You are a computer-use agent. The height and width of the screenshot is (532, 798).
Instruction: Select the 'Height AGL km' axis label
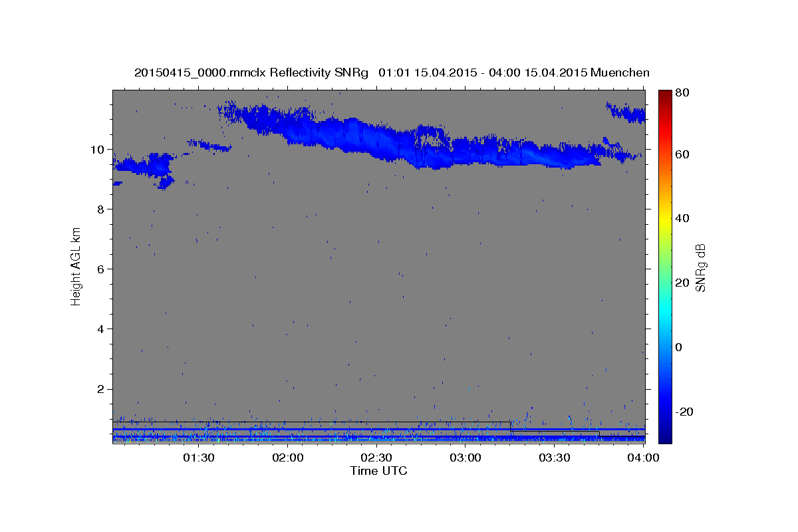pyautogui.click(x=76, y=266)
